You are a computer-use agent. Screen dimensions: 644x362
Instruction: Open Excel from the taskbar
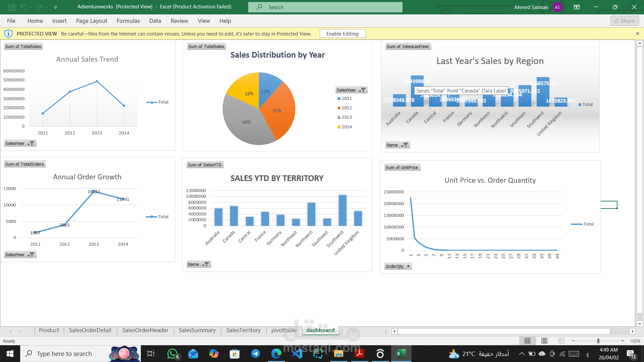point(401,353)
